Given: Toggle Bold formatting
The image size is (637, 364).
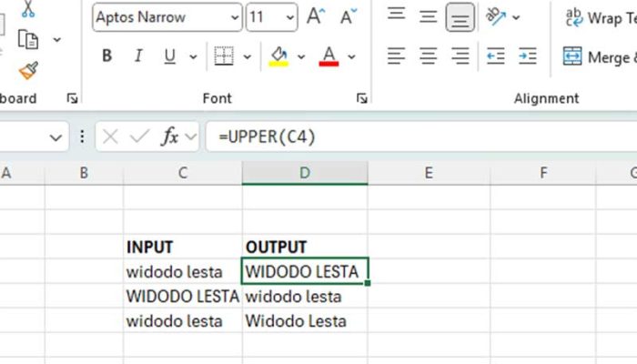Looking at the screenshot, I should click(x=106, y=56).
